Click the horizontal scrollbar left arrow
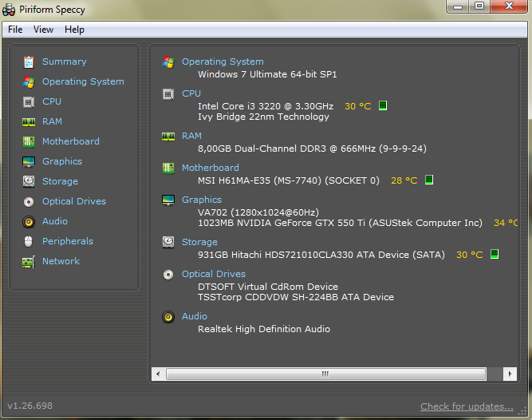The height and width of the screenshot is (420, 532). [x=158, y=374]
